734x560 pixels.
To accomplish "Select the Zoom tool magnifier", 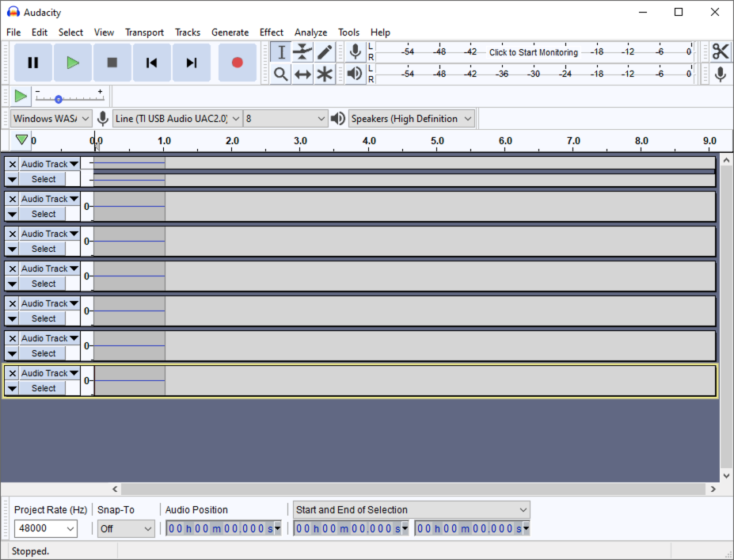I will tap(281, 74).
